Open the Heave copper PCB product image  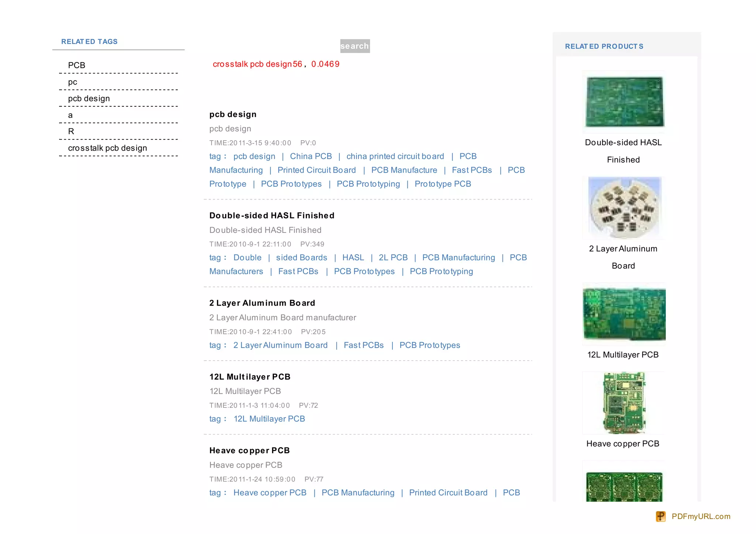(x=624, y=403)
